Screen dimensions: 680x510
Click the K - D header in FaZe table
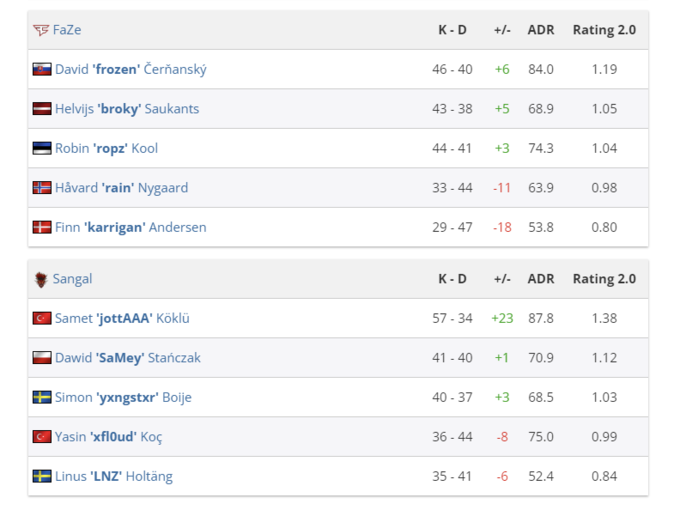[x=452, y=30]
